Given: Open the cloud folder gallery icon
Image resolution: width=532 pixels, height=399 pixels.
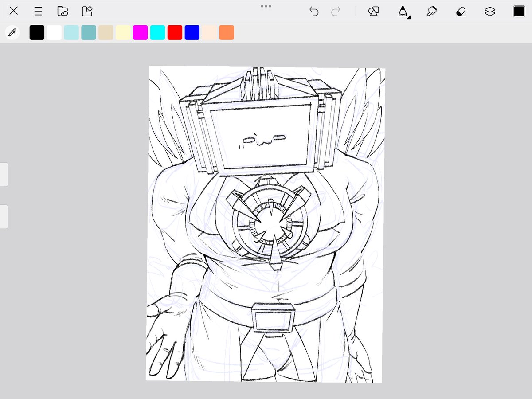Looking at the screenshot, I should (63, 11).
